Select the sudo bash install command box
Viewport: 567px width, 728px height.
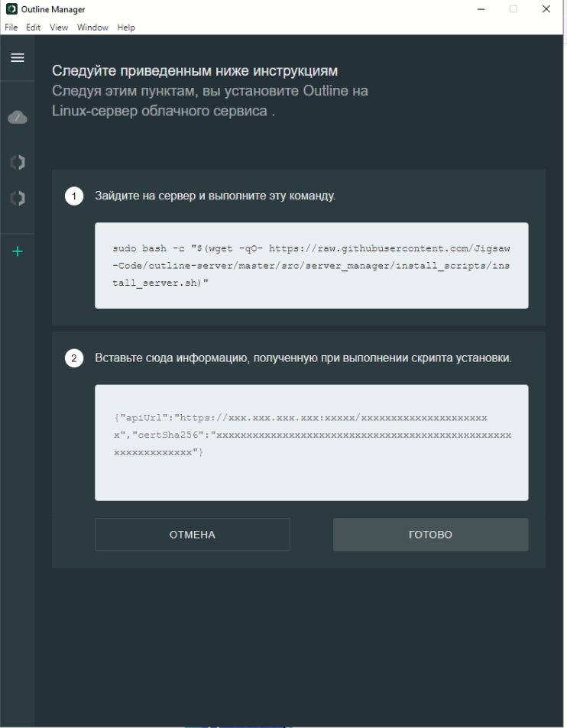312,266
